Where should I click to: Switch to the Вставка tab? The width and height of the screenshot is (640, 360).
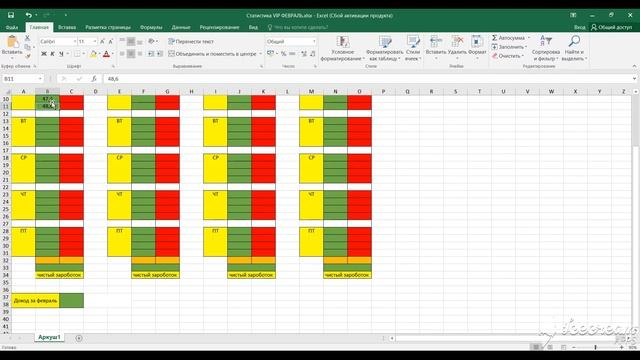pos(67,27)
